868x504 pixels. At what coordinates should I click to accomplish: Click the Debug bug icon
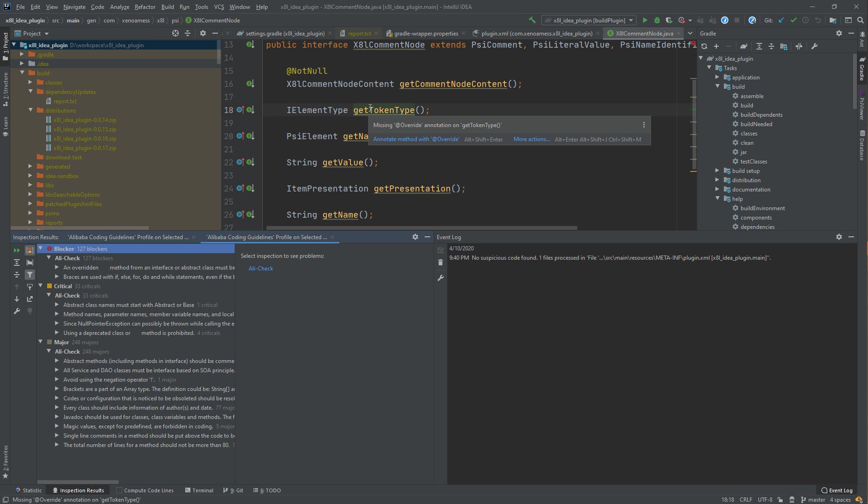tap(657, 20)
